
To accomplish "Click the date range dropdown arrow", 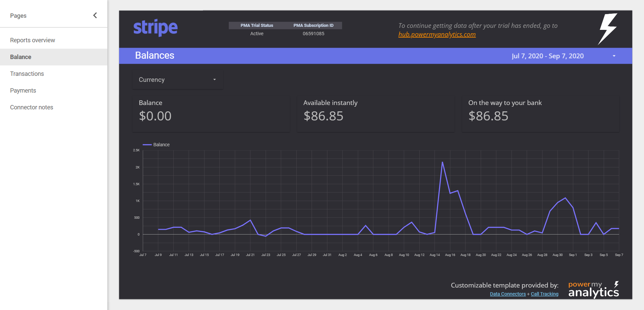I will pos(614,56).
